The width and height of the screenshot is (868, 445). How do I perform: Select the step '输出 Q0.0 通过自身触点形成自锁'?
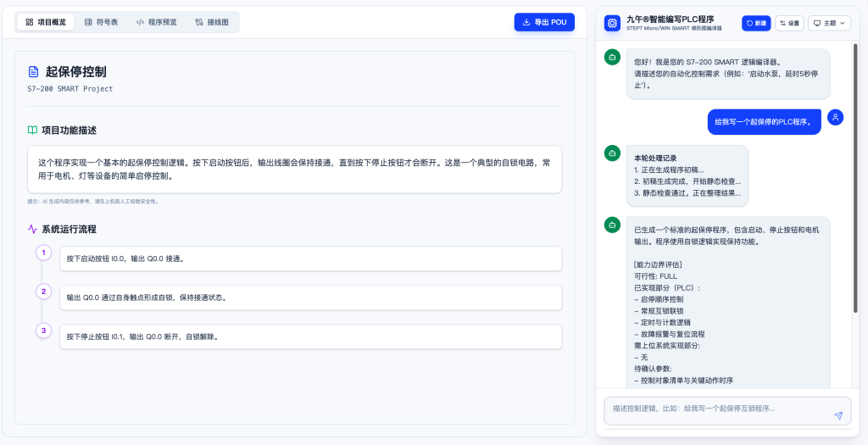click(x=310, y=298)
